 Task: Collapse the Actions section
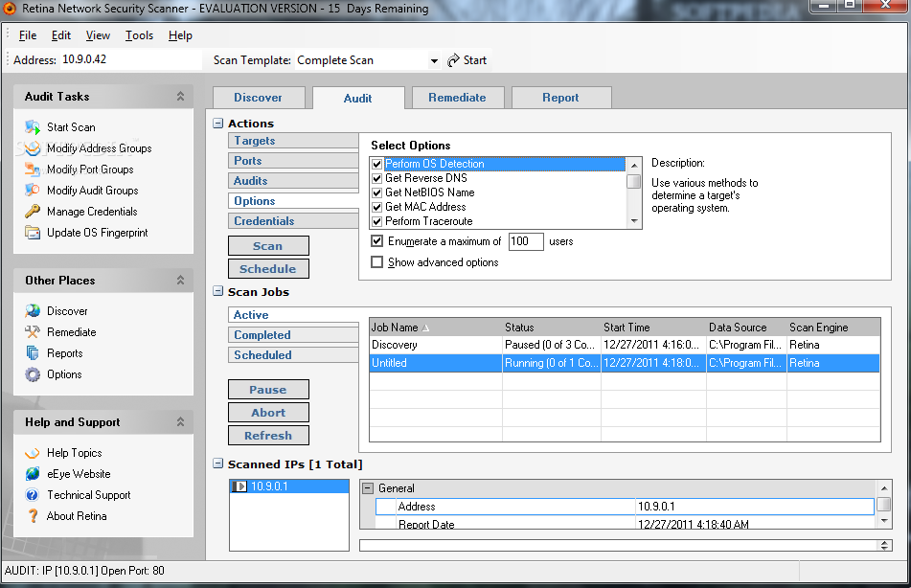[217, 124]
